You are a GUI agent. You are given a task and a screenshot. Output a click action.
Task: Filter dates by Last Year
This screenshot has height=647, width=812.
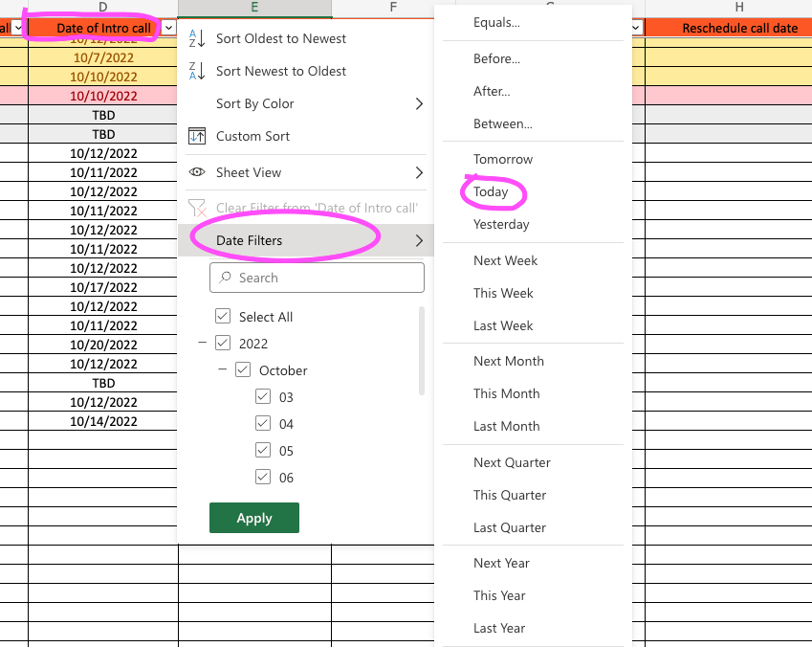click(x=534, y=628)
